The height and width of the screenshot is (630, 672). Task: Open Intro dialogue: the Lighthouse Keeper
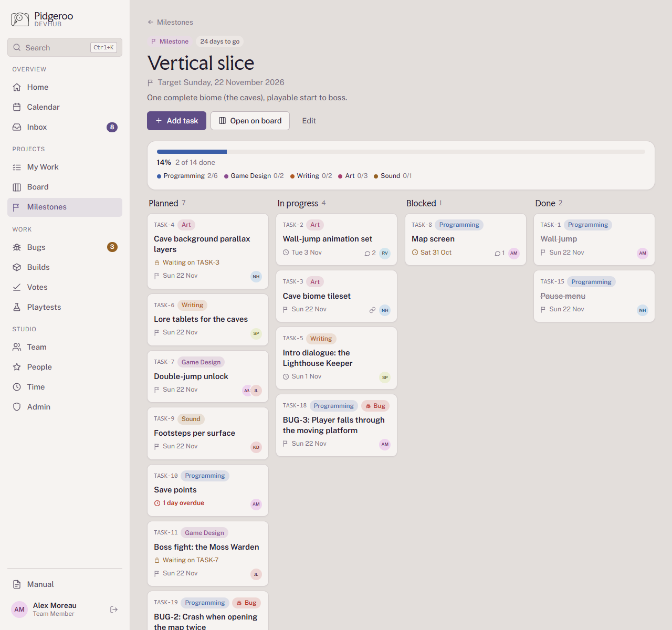337,358
